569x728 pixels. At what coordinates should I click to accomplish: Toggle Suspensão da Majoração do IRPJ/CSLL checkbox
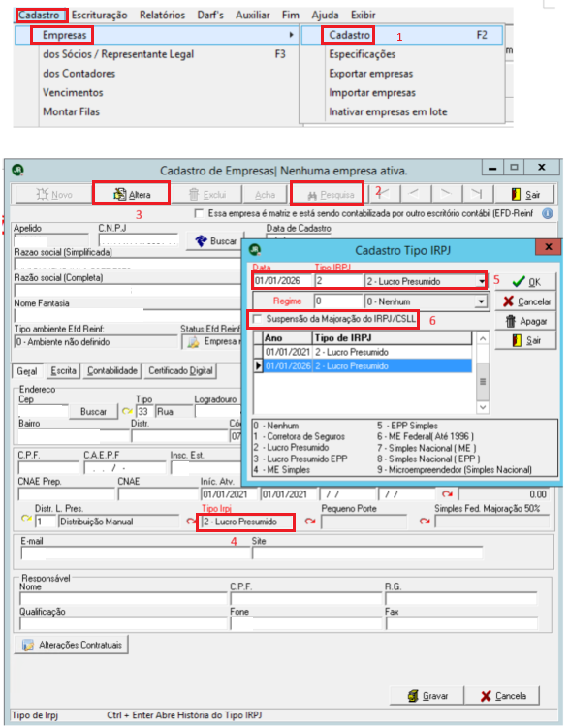258,319
